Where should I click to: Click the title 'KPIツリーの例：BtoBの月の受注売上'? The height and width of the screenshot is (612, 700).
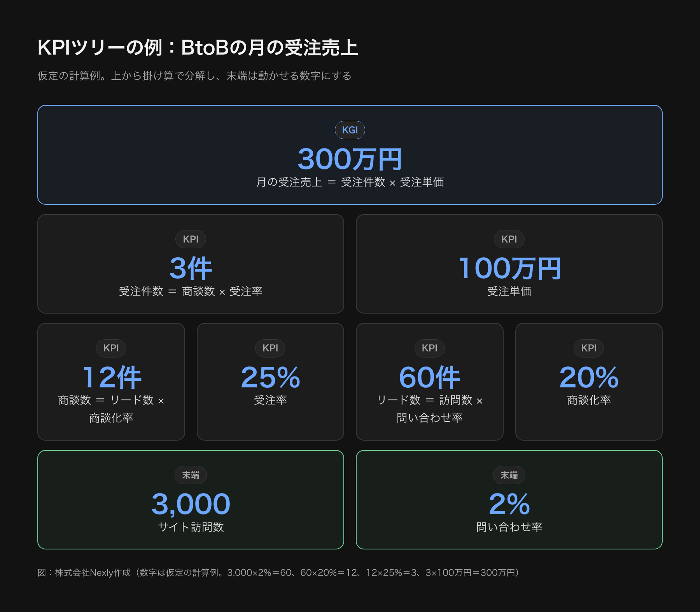point(198,48)
